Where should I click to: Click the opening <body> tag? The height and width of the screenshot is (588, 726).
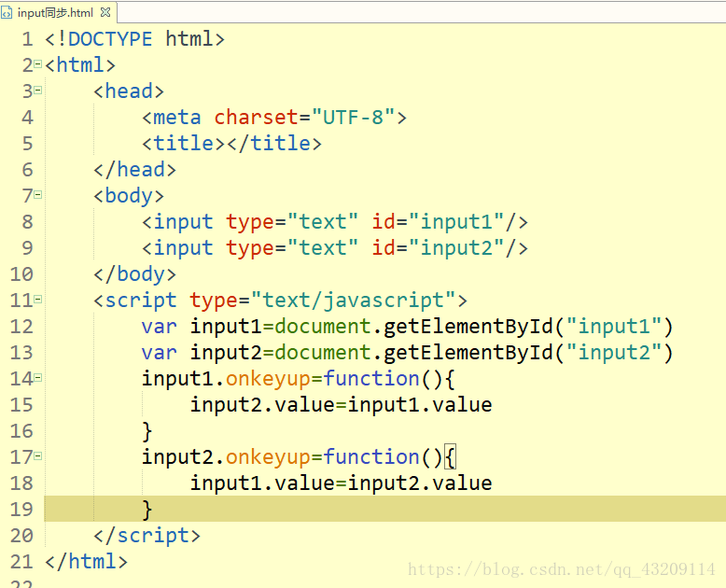(x=129, y=196)
